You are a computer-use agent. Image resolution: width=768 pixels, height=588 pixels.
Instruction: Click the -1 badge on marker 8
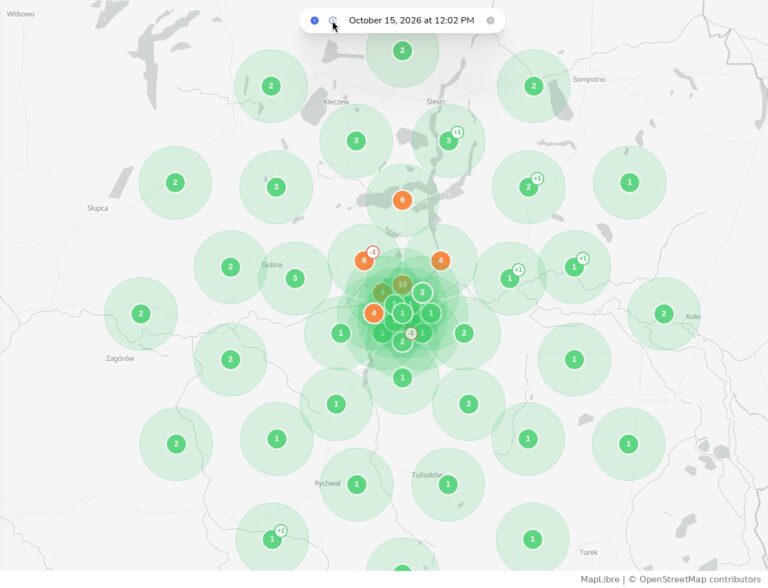[373, 252]
